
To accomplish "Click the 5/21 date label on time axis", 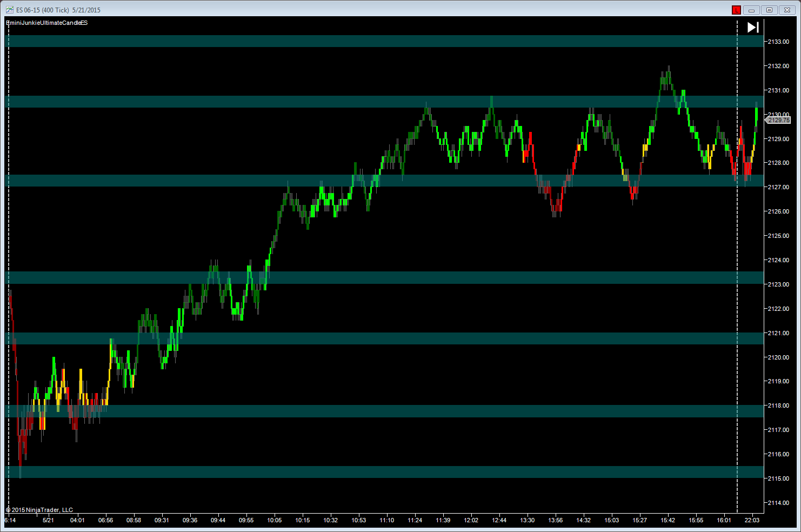I will click(x=48, y=520).
